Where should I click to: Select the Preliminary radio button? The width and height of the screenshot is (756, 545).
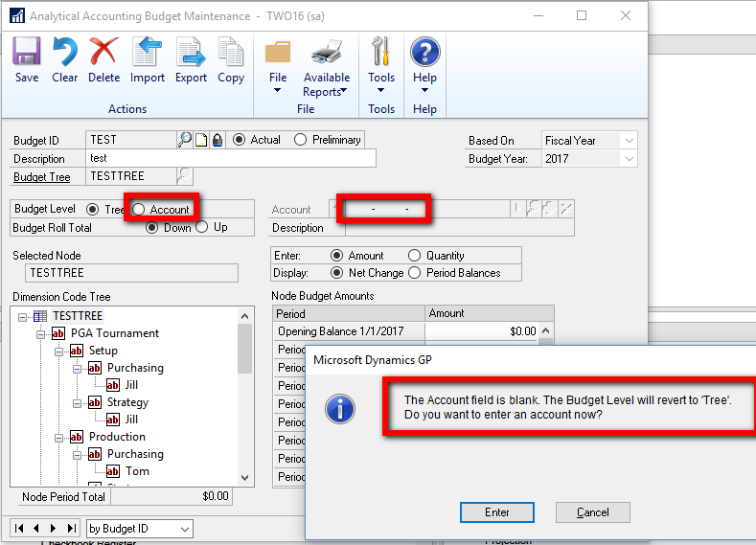(301, 140)
